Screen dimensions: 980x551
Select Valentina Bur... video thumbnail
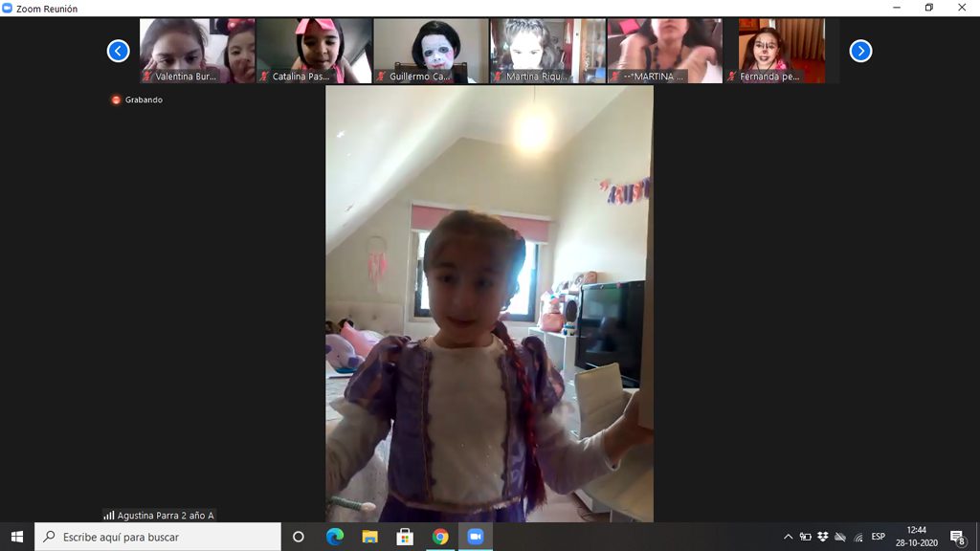[x=197, y=51]
